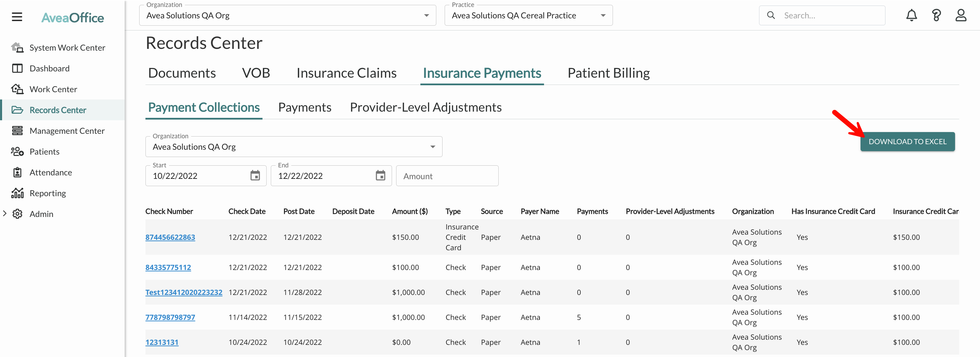Click the System Work Center icon
This screenshot has width=980, height=357.
pos(17,47)
